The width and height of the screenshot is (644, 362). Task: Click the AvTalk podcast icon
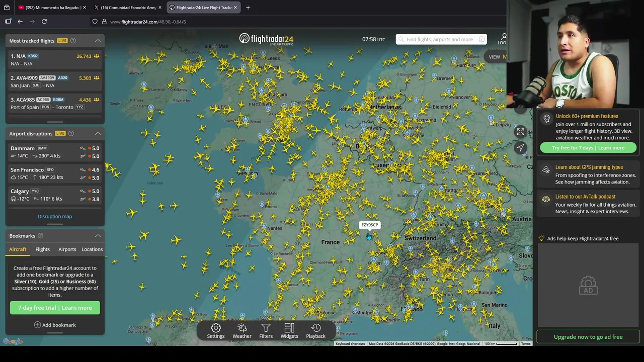(x=546, y=200)
